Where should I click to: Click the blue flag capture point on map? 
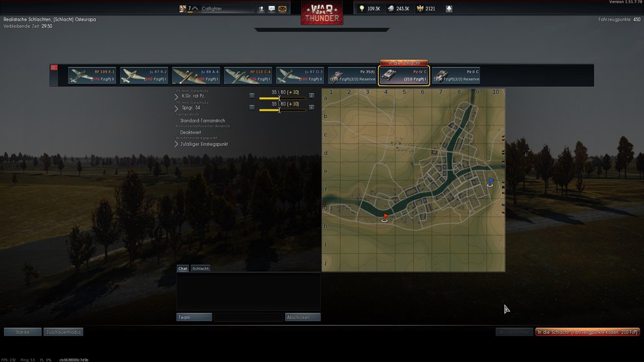tap(490, 183)
